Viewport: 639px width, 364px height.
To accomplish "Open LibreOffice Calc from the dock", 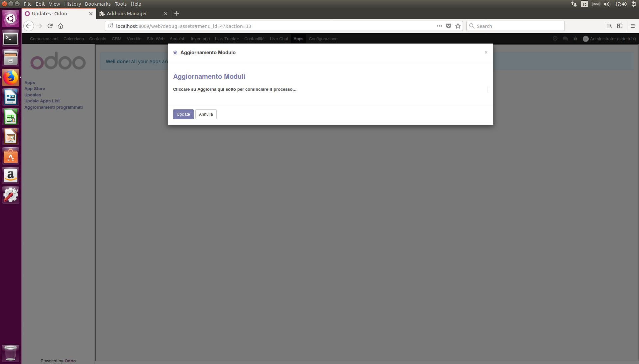I will click(x=11, y=117).
